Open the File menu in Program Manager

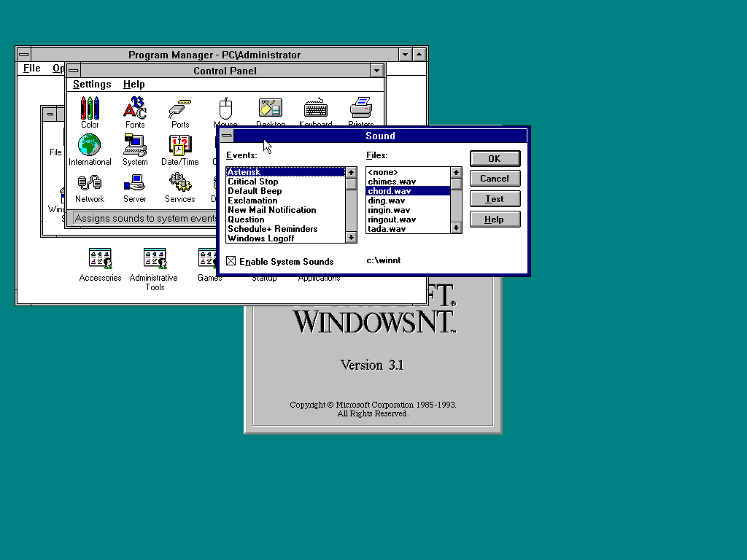pos(32,68)
